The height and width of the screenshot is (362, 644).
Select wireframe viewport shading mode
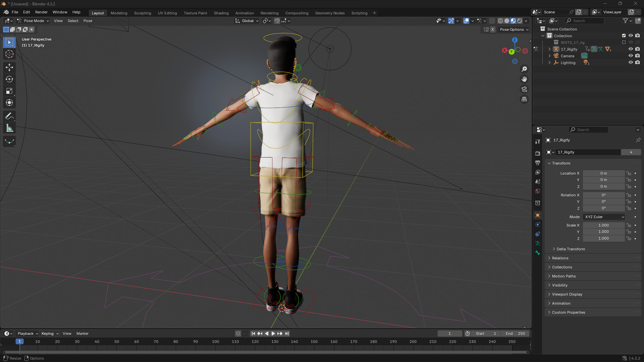500,21
